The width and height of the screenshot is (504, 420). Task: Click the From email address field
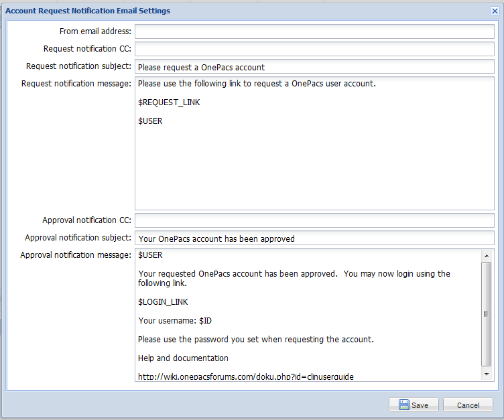(314, 31)
